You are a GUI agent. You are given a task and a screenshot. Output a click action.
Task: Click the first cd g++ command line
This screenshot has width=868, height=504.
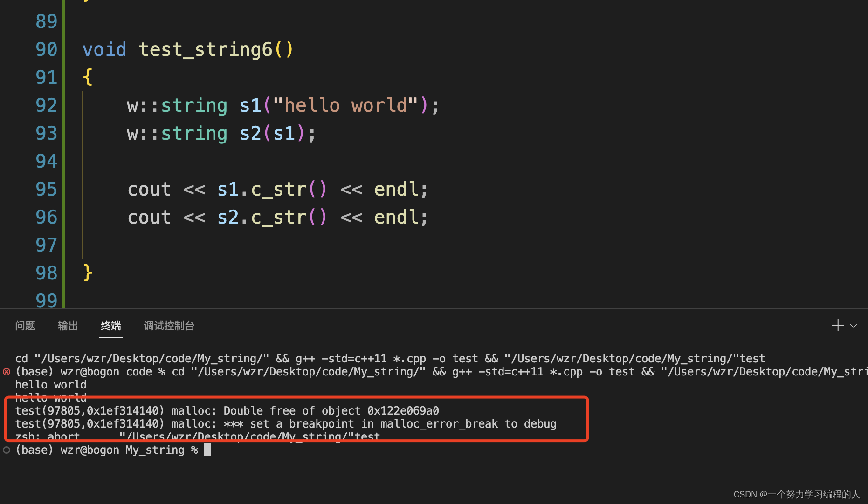[390, 359]
